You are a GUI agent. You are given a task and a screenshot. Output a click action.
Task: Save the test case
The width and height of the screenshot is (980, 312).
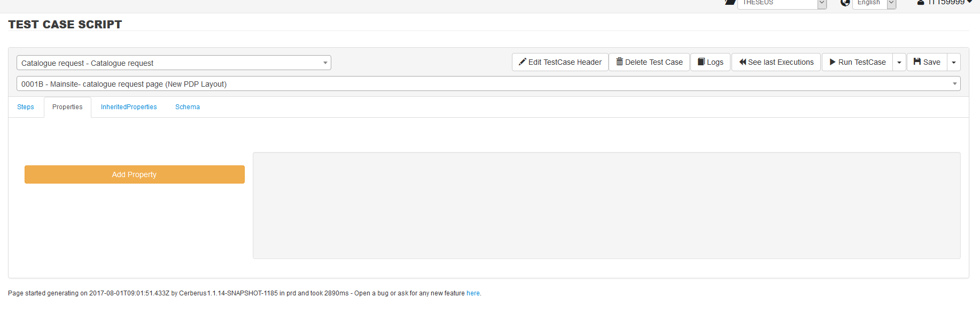pyautogui.click(x=927, y=62)
